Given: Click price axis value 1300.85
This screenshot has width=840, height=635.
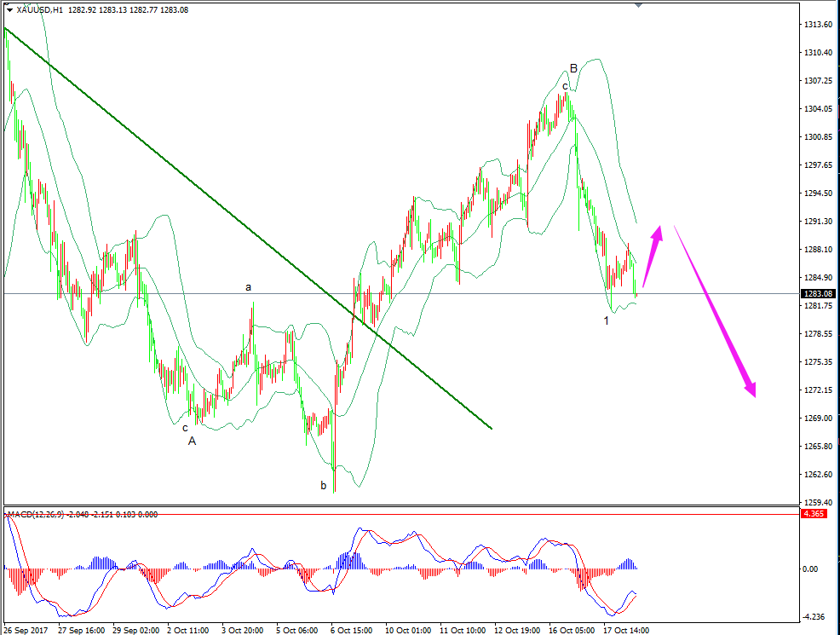Looking at the screenshot, I should click(818, 137).
